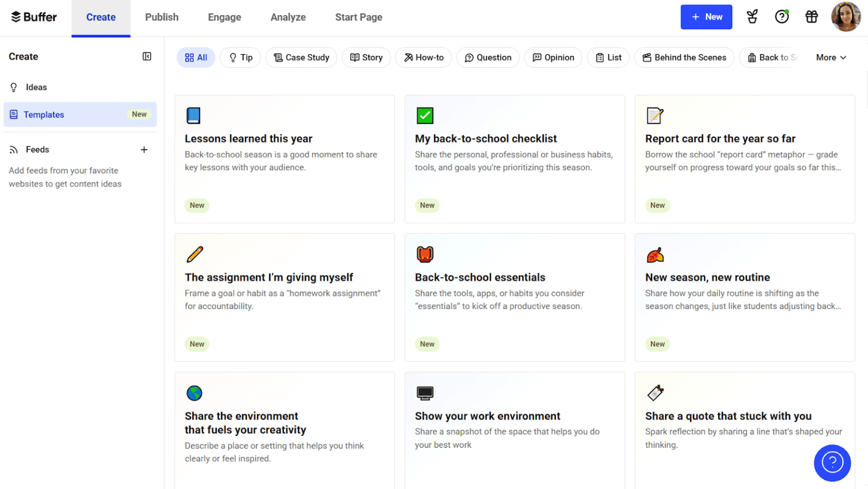Open the help question mark icon in header
868x489 pixels.
coord(782,17)
